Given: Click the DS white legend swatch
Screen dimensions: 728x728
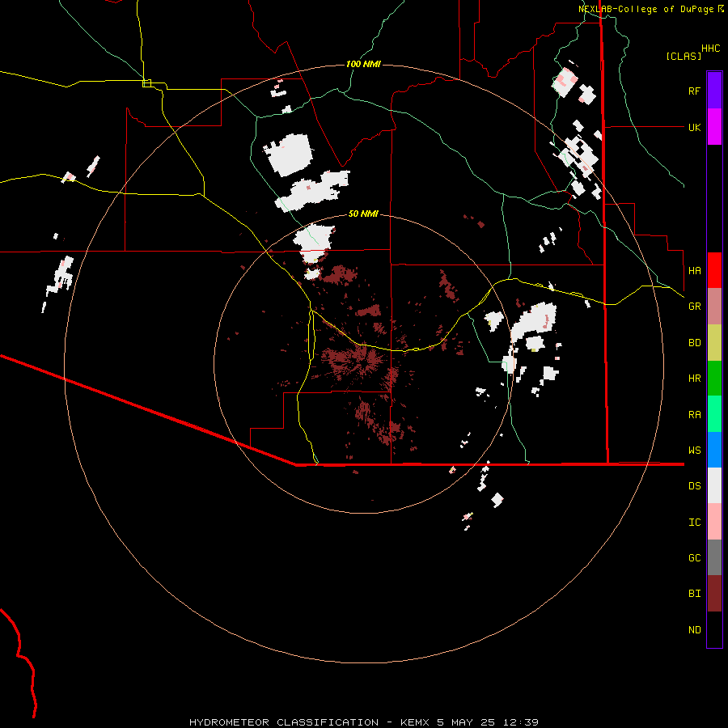Looking at the screenshot, I should point(714,485).
